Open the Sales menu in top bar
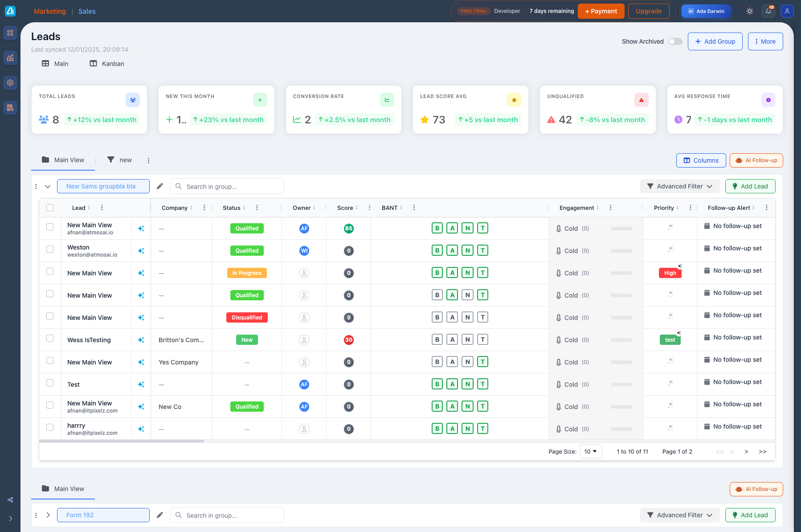This screenshot has height=532, width=801. (87, 12)
